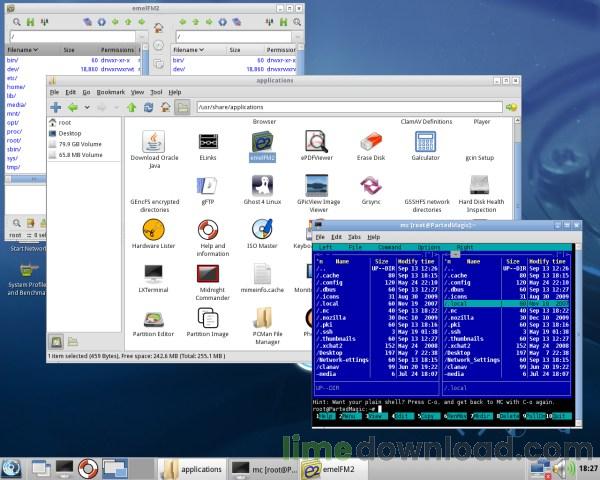Open the gFTP application icon
Image resolution: width=600 pixels, height=480 pixels.
point(207,186)
